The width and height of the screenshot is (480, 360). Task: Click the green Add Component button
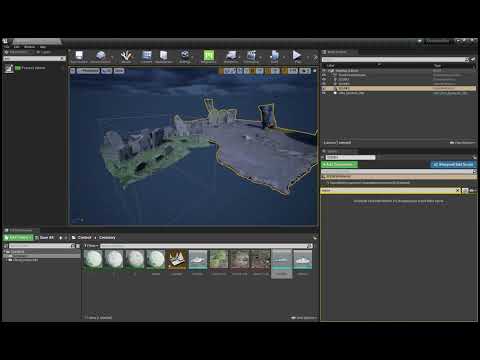(339, 164)
